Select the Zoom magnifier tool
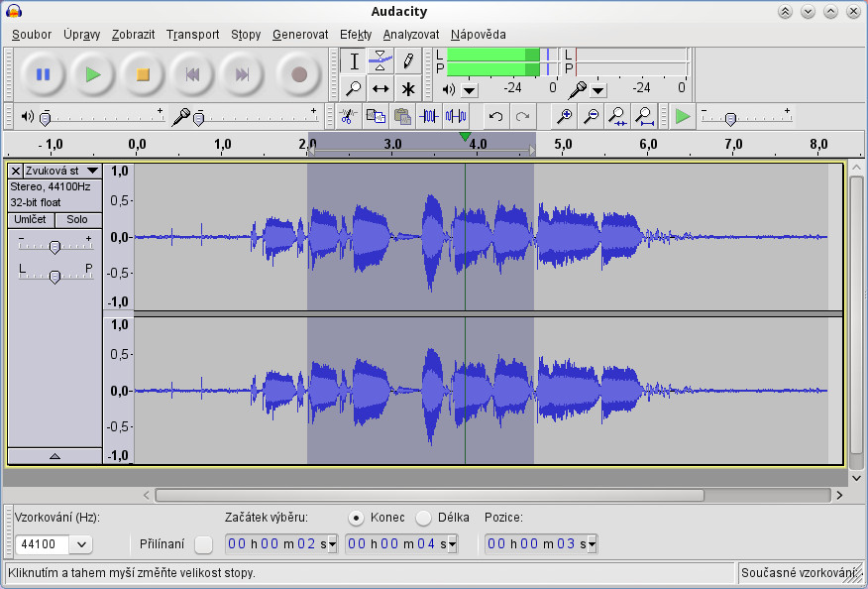868x589 pixels. click(x=353, y=88)
